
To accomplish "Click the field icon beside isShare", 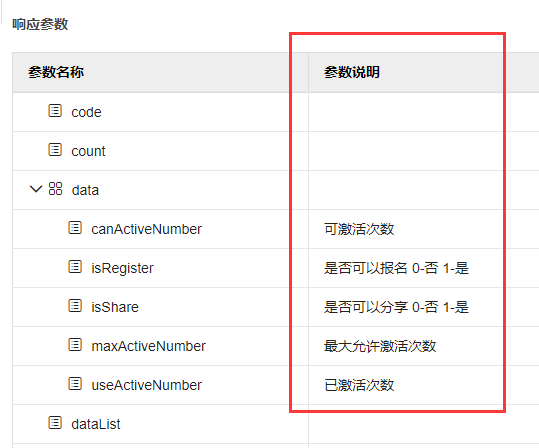I will tap(75, 306).
